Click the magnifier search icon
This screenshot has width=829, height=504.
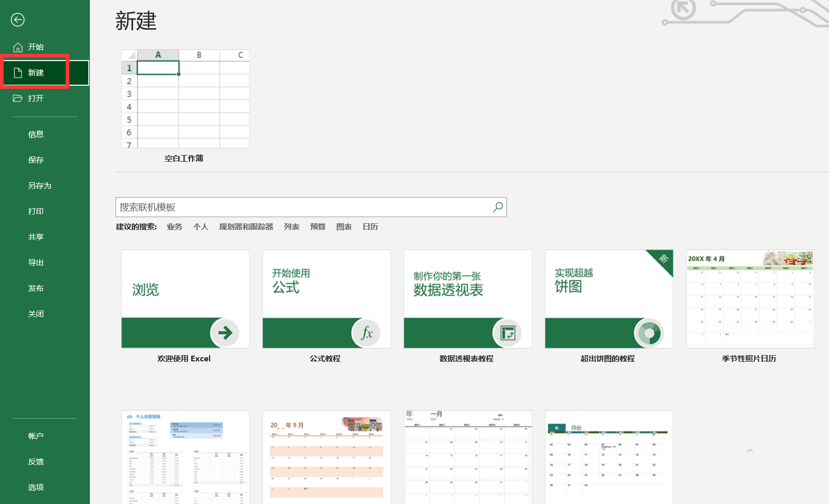click(498, 207)
